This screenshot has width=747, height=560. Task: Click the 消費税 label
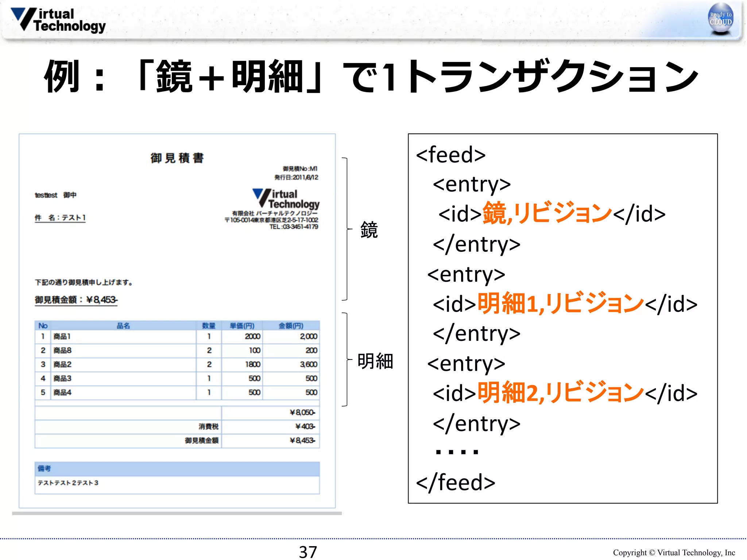(x=209, y=426)
